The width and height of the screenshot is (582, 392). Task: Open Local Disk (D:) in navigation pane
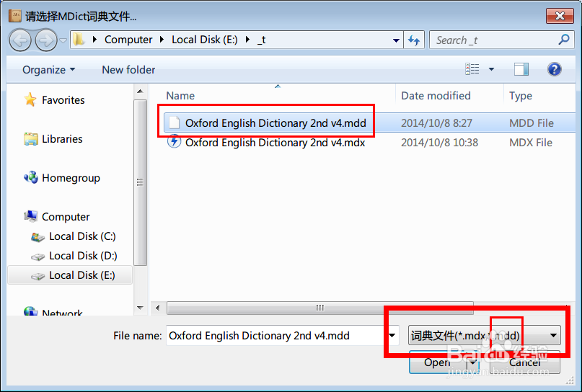pyautogui.click(x=83, y=256)
